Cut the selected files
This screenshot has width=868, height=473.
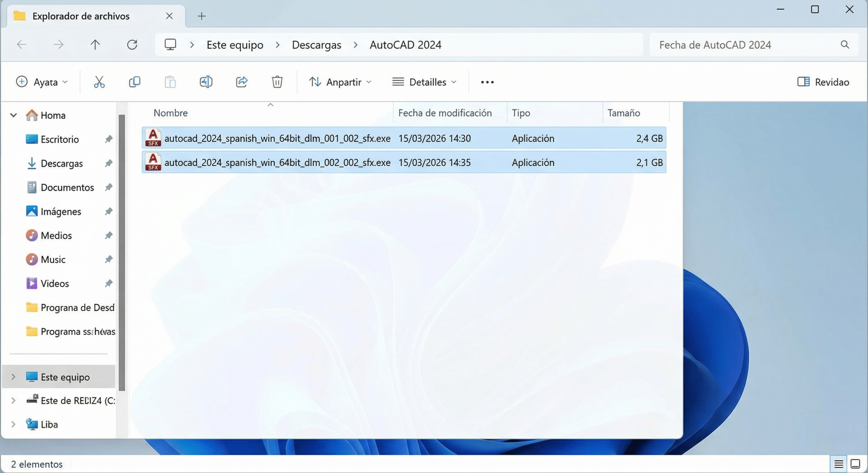point(99,82)
